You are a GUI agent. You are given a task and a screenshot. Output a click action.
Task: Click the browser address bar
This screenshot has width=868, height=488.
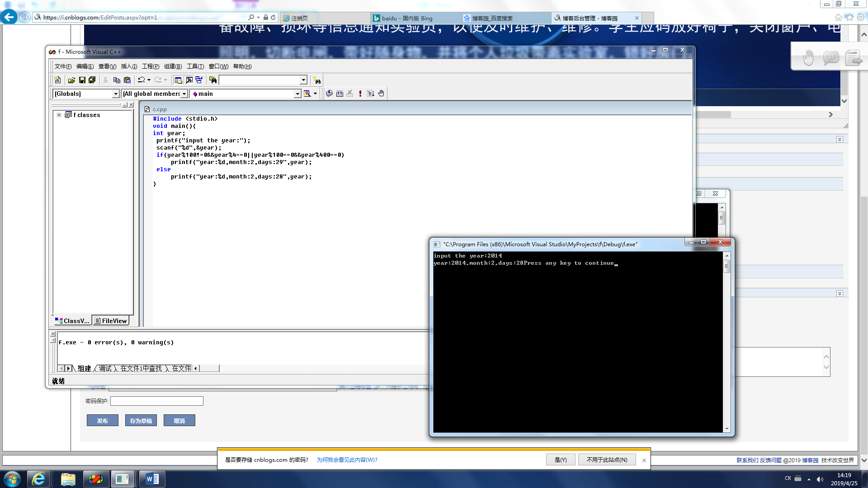(x=145, y=18)
